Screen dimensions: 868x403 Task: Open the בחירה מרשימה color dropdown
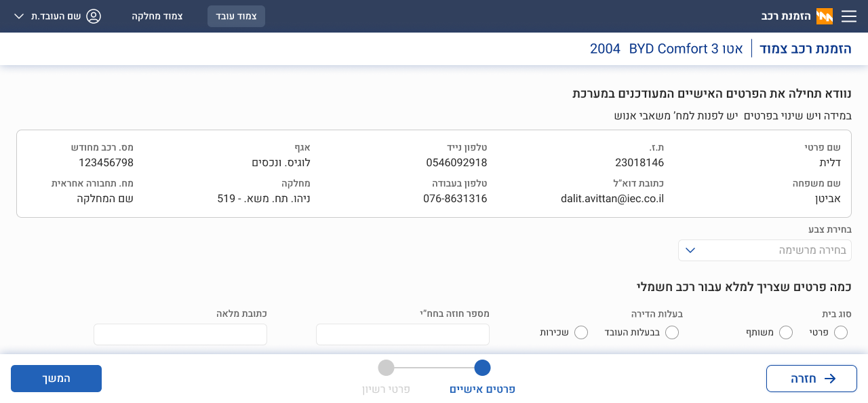[x=765, y=250]
